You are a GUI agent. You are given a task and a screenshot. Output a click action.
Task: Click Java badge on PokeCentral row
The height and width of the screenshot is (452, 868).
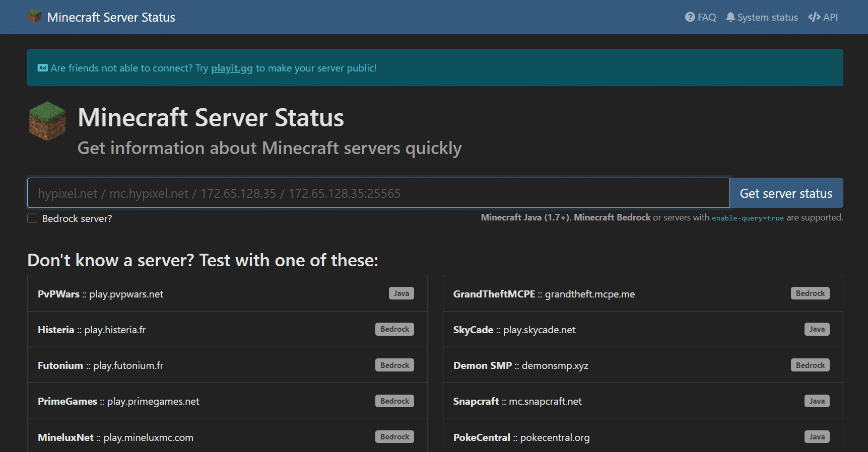(817, 437)
